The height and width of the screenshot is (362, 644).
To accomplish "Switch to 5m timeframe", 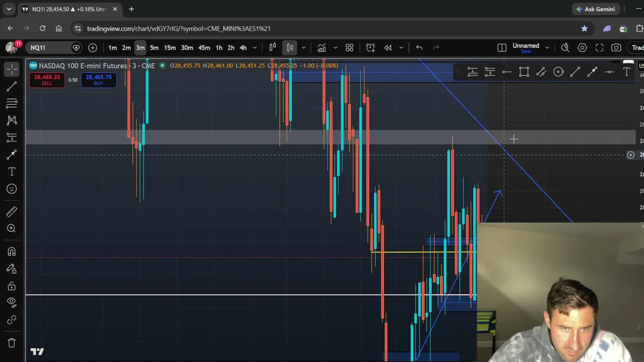I will 154,48.
